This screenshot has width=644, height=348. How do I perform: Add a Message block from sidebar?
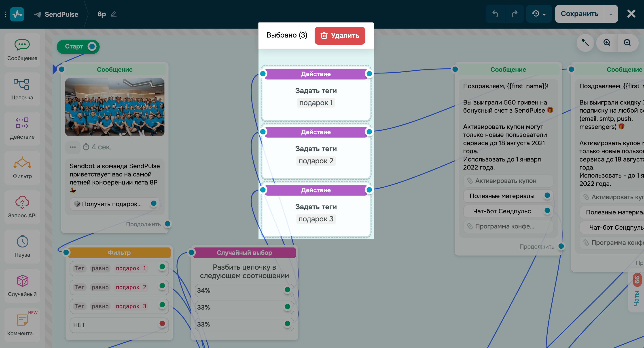pos(22,50)
